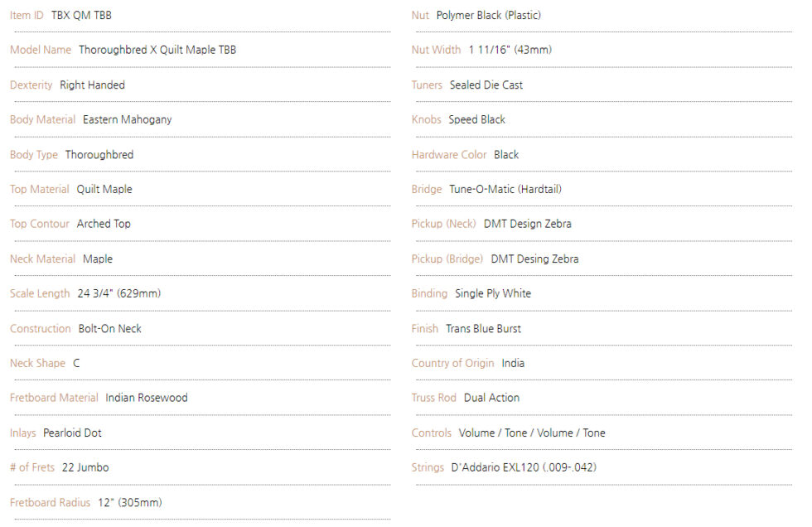
Task: Click the D'Addario EXL120 strings value
Action: (524, 467)
